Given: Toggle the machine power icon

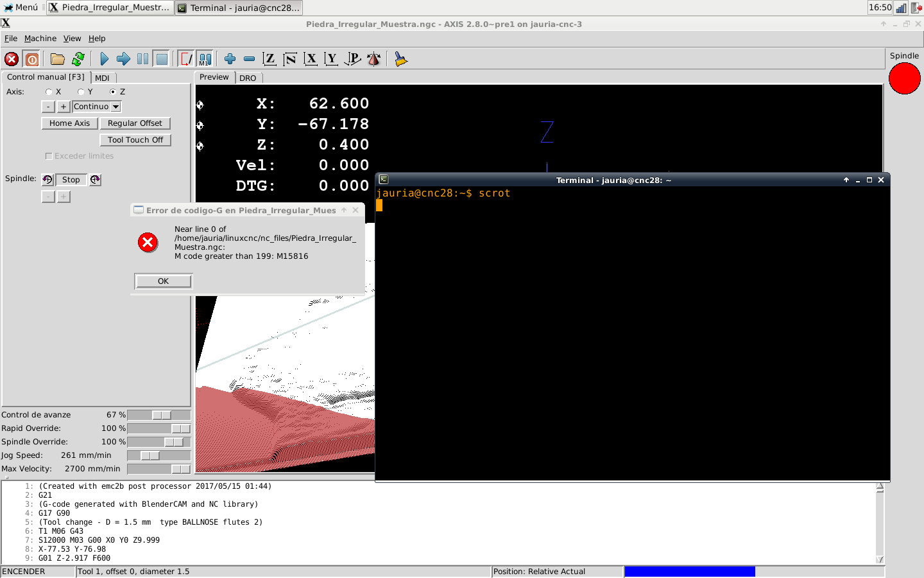Looking at the screenshot, I should [x=32, y=59].
